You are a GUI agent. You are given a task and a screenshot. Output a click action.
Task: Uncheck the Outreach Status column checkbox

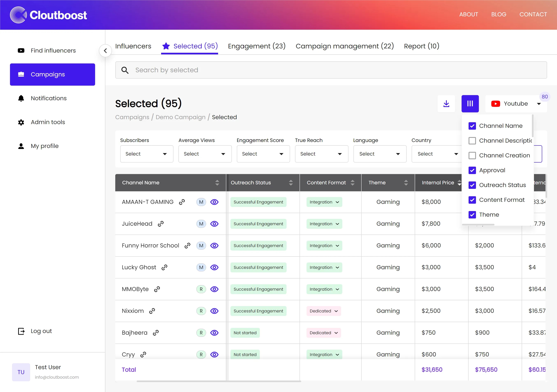click(472, 185)
